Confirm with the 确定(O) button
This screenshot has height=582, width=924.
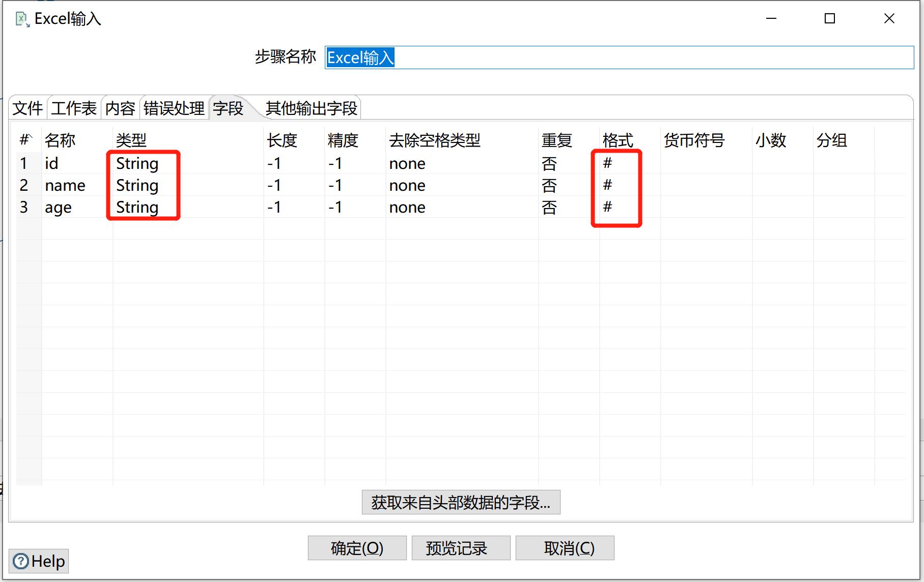[357, 548]
